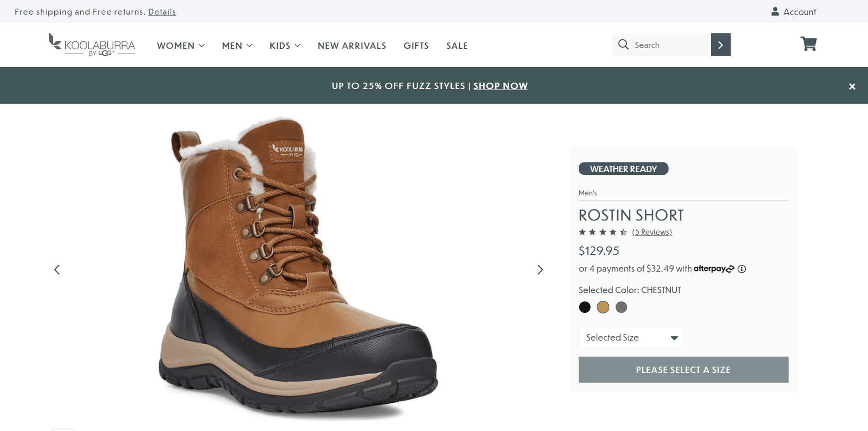Close the fuzz styles promo banner

coord(852,86)
